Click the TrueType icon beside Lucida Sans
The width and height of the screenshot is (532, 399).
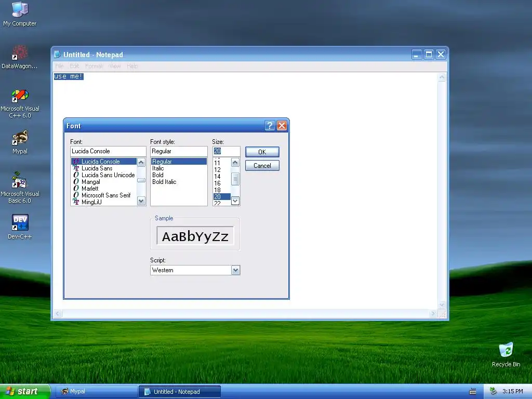pyautogui.click(x=76, y=168)
